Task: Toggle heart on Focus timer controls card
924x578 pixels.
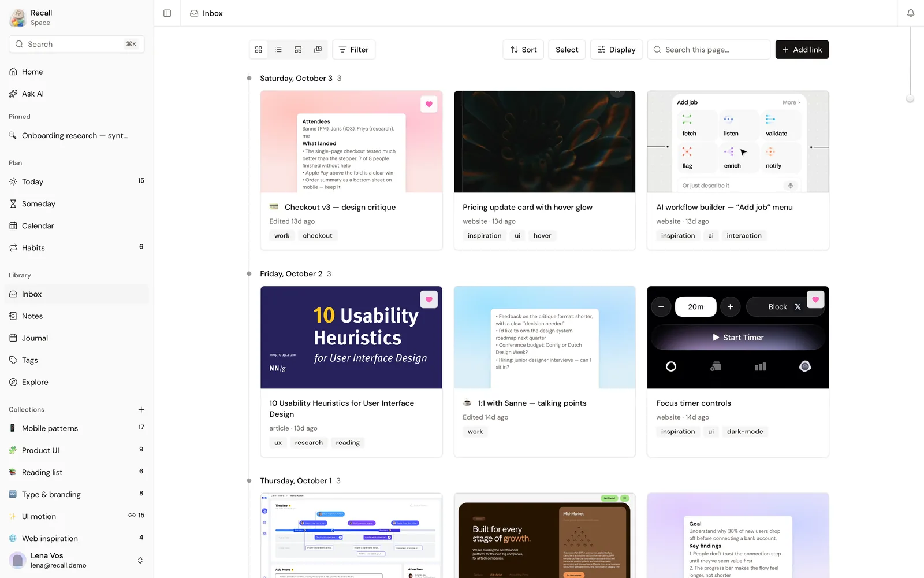Action: pos(815,299)
